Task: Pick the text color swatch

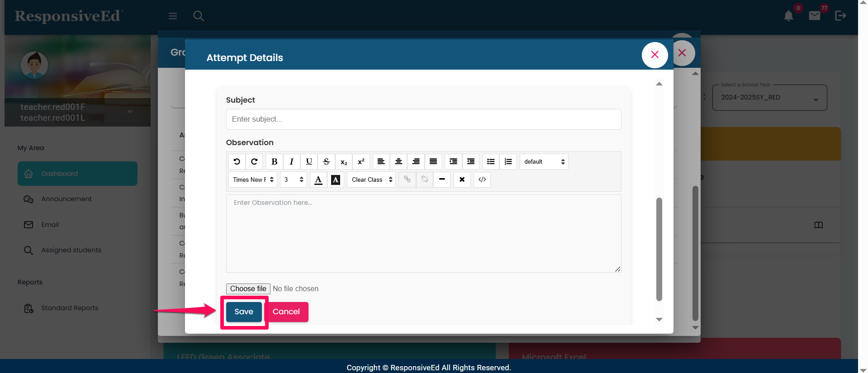Action: 318,179
